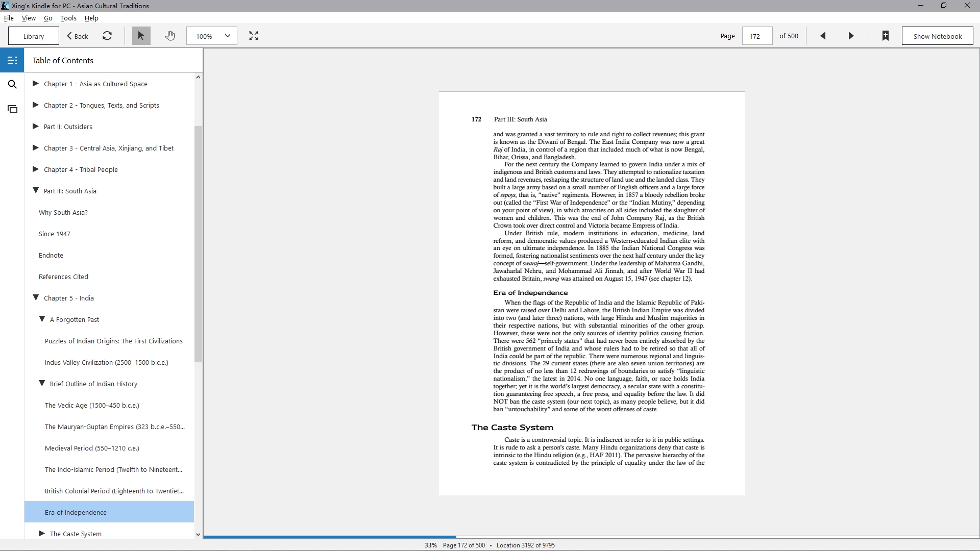The height and width of the screenshot is (551, 980).
Task: Click the contents scroll-down arrow
Action: click(x=198, y=534)
